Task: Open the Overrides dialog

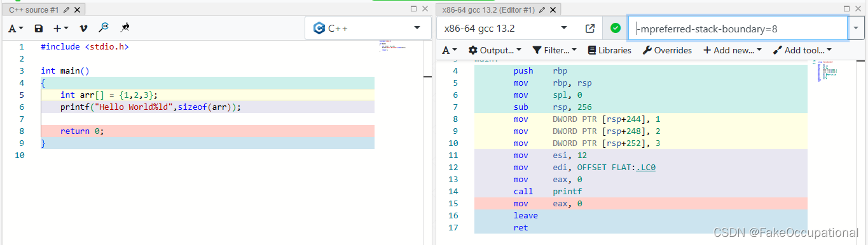Action: coord(667,50)
